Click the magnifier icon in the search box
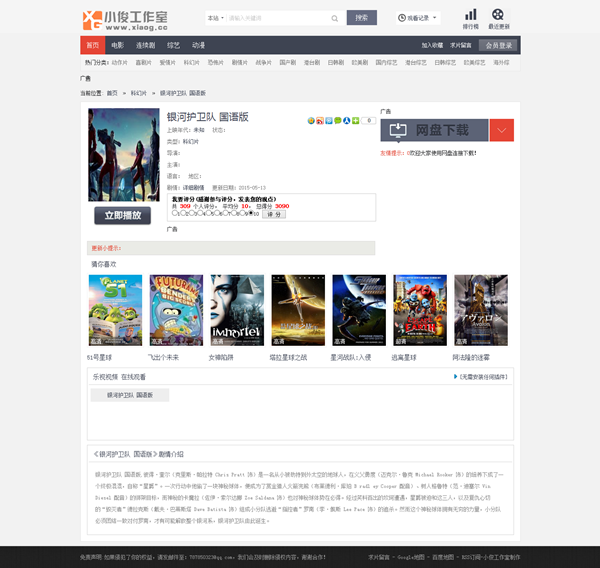Screen dimensions: 600x568 pyautogui.click(x=335, y=18)
